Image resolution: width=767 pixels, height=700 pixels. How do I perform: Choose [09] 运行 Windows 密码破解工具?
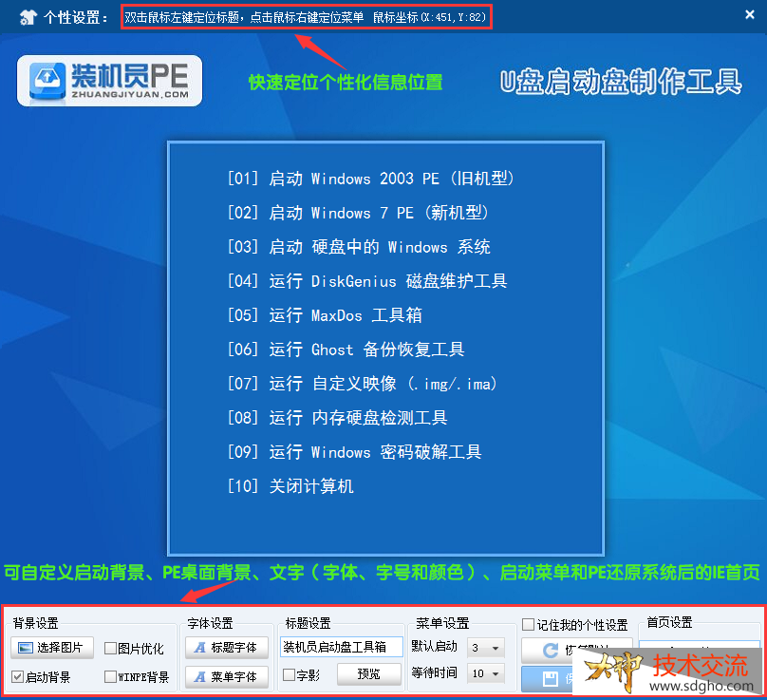coord(355,452)
